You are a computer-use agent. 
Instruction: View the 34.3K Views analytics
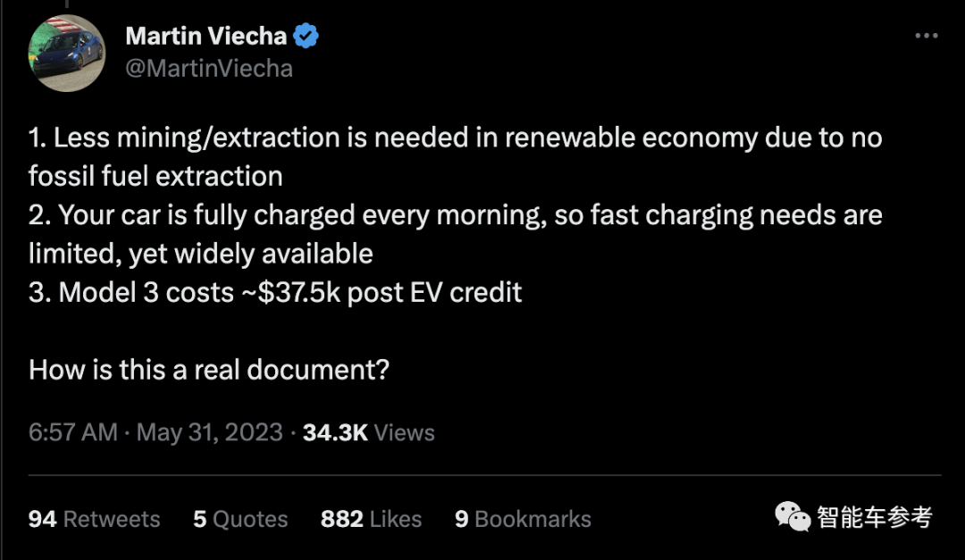pos(368,432)
